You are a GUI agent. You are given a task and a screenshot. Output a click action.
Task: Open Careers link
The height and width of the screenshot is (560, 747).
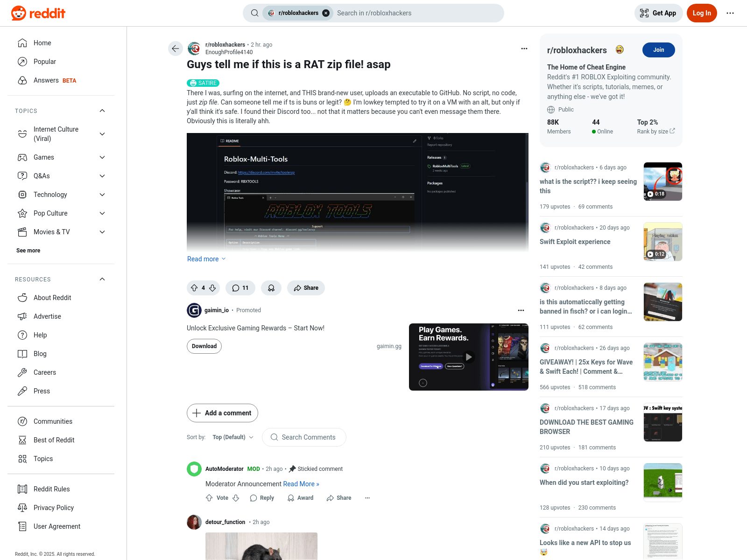pos(61,372)
